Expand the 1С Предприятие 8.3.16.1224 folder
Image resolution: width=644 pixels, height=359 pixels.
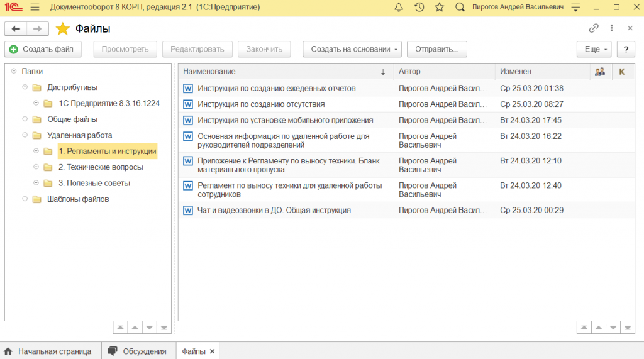pos(36,103)
